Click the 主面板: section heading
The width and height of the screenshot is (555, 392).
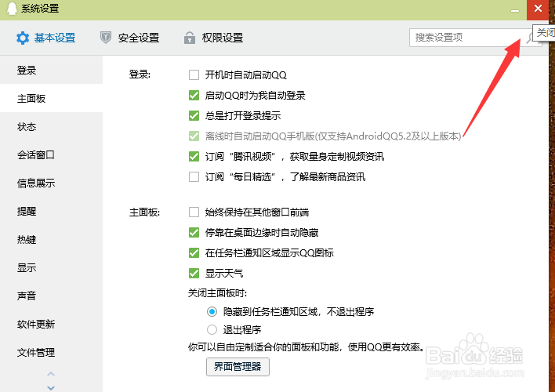point(144,212)
